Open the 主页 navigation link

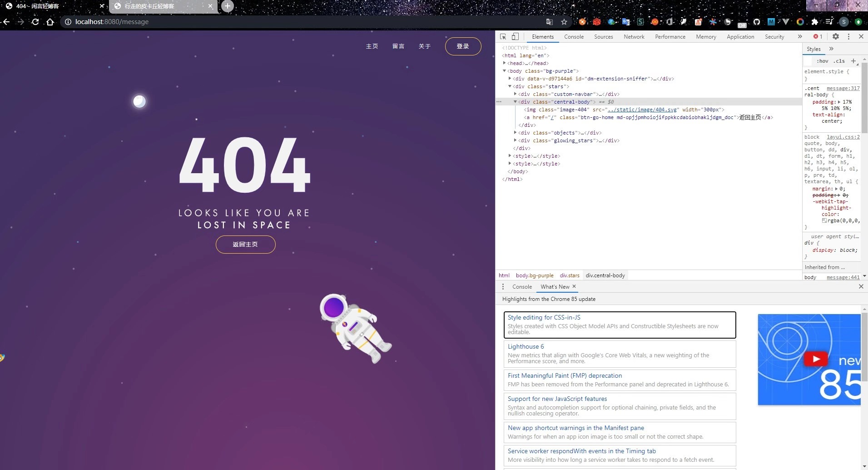pos(372,46)
